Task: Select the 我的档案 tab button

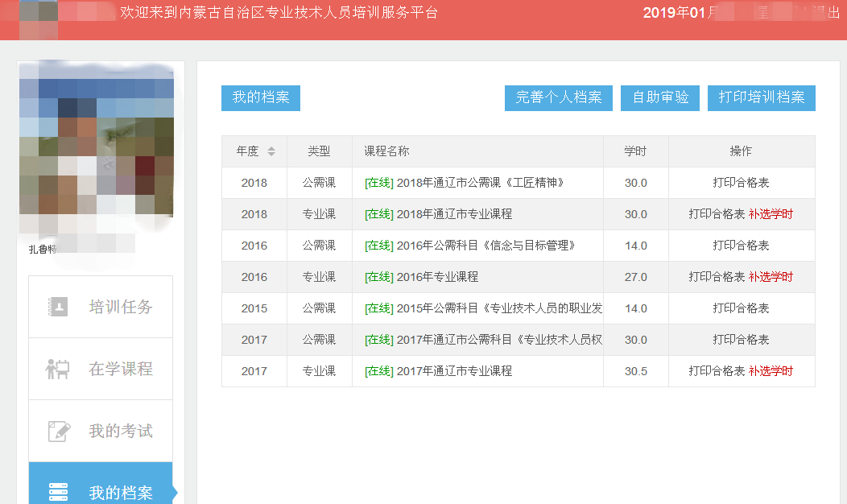Action: point(261,97)
